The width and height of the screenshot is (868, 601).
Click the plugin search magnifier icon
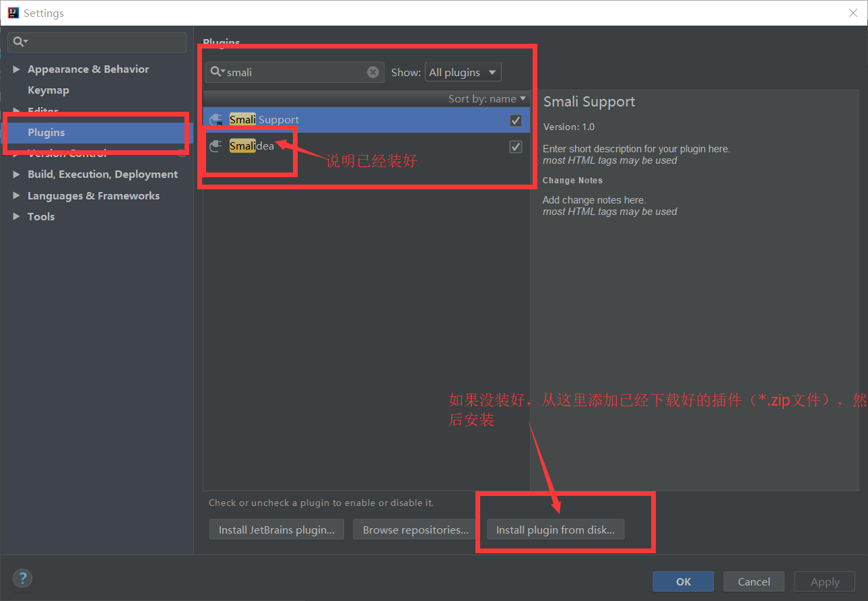click(218, 72)
